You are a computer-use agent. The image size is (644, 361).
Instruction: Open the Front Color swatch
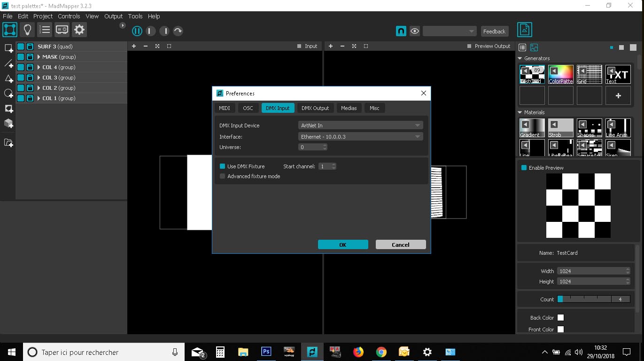click(560, 330)
